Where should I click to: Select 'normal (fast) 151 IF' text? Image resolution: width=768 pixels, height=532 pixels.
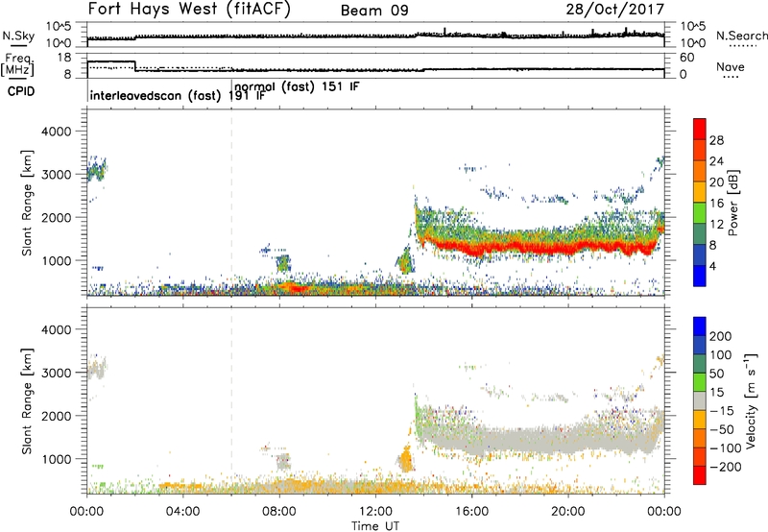tap(297, 87)
